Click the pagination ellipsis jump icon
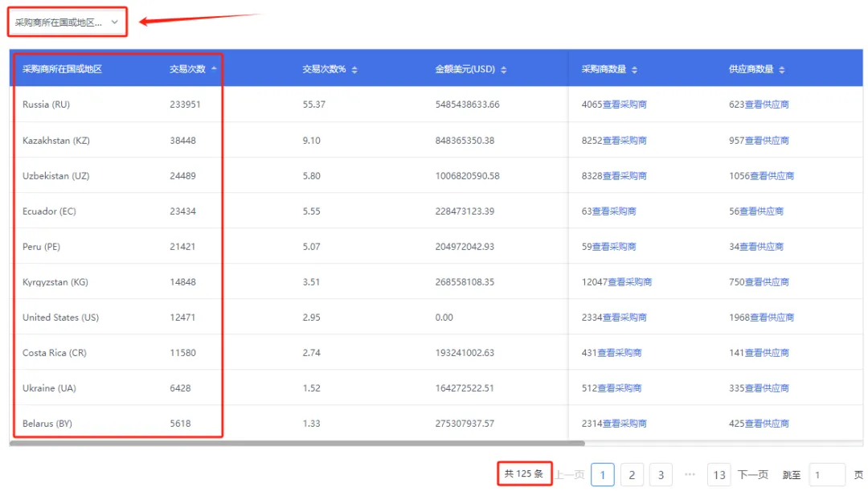The image size is (868, 496). 690,474
